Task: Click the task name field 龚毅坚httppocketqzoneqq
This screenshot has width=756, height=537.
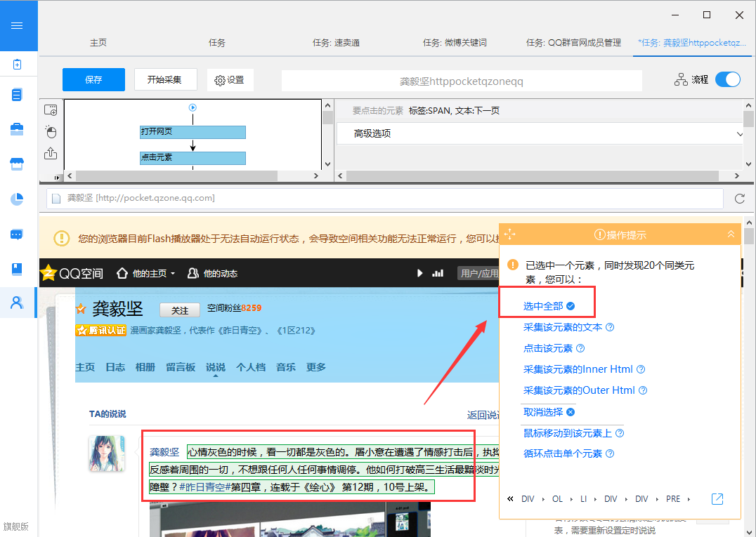Action: [x=462, y=81]
